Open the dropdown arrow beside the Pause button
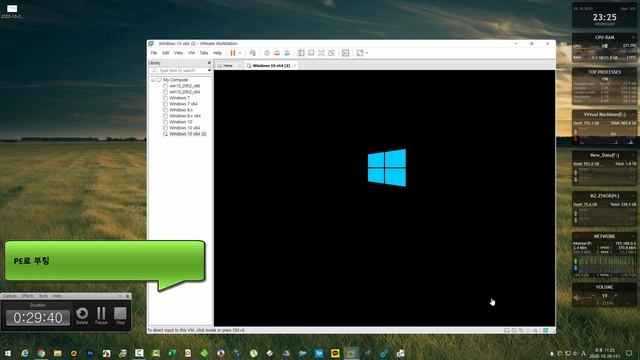640x360 pixels. coord(240,53)
